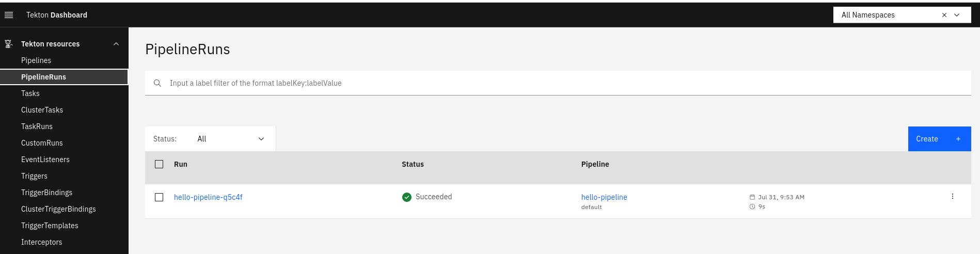This screenshot has width=980, height=254.
Task: Focus the label filter input field
Action: [516, 83]
